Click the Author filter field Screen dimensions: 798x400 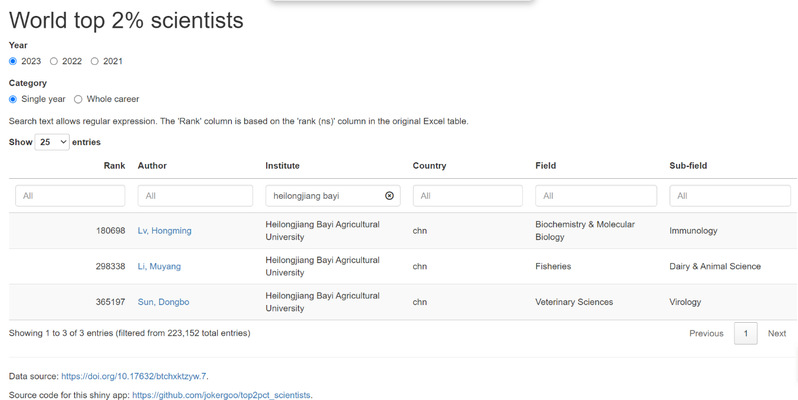pyautogui.click(x=195, y=196)
